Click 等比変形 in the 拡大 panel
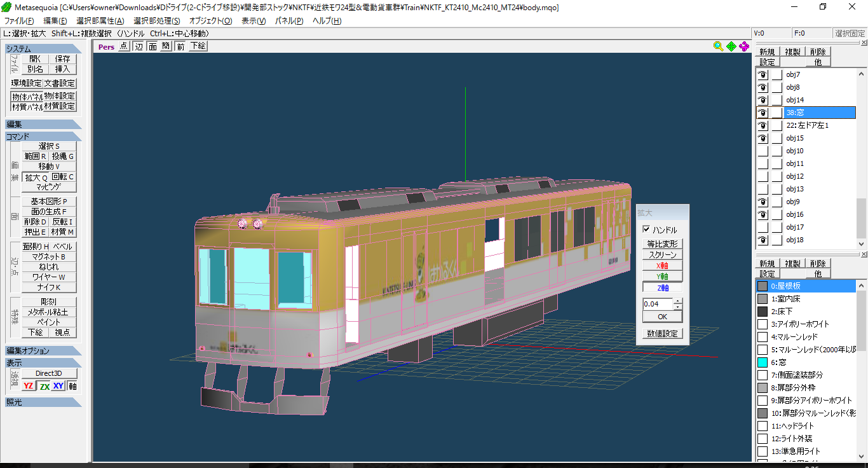 coord(662,244)
